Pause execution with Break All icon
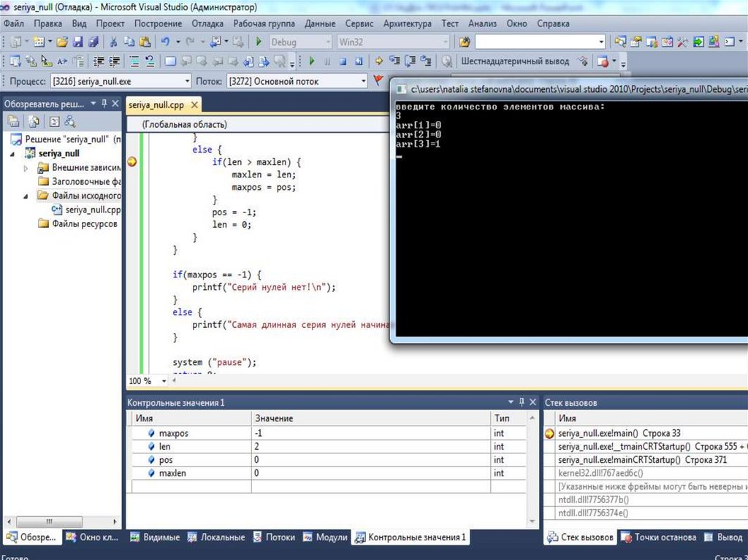This screenshot has height=560, width=748. pyautogui.click(x=327, y=61)
